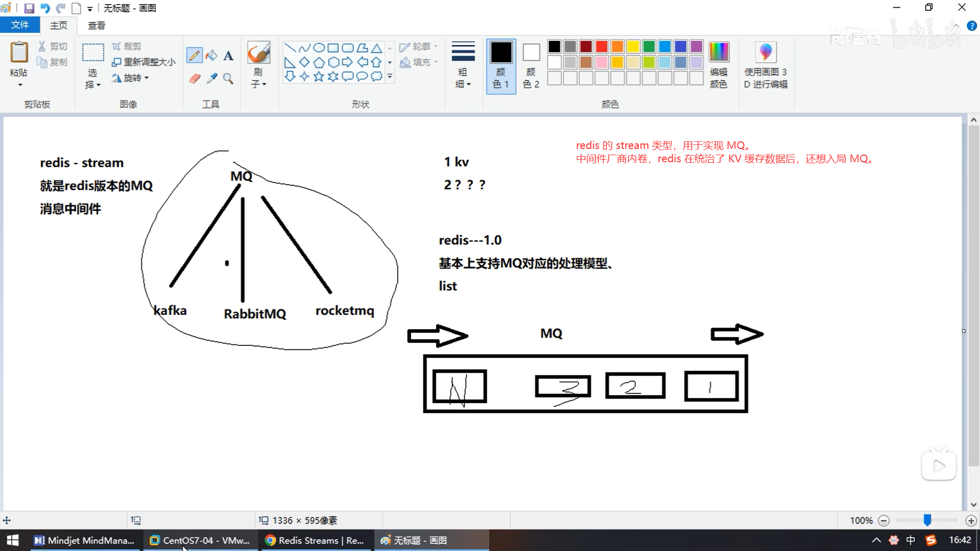980x551 pixels.
Task: Select the Text tool
Action: [x=228, y=56]
